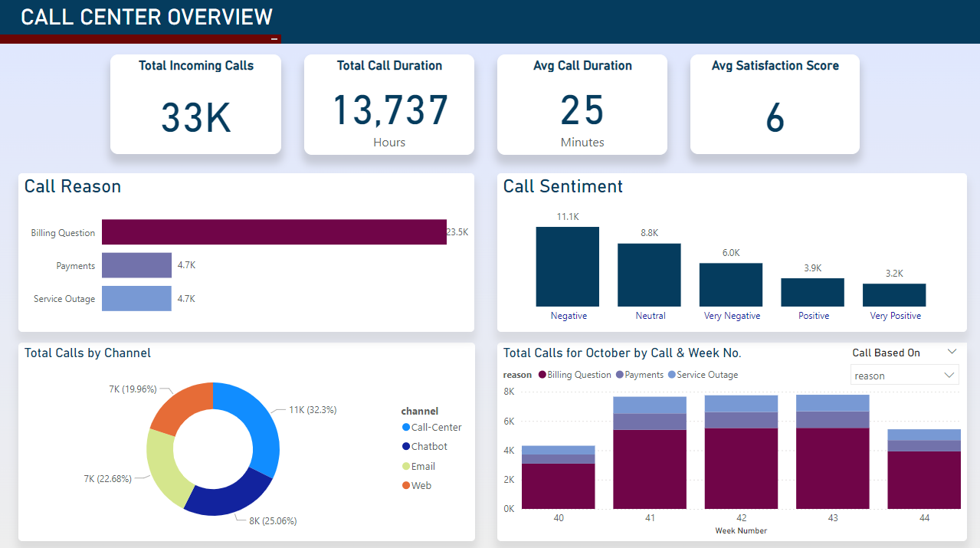Select the Positive sentiment column
This screenshot has width=980, height=548.
point(812,293)
